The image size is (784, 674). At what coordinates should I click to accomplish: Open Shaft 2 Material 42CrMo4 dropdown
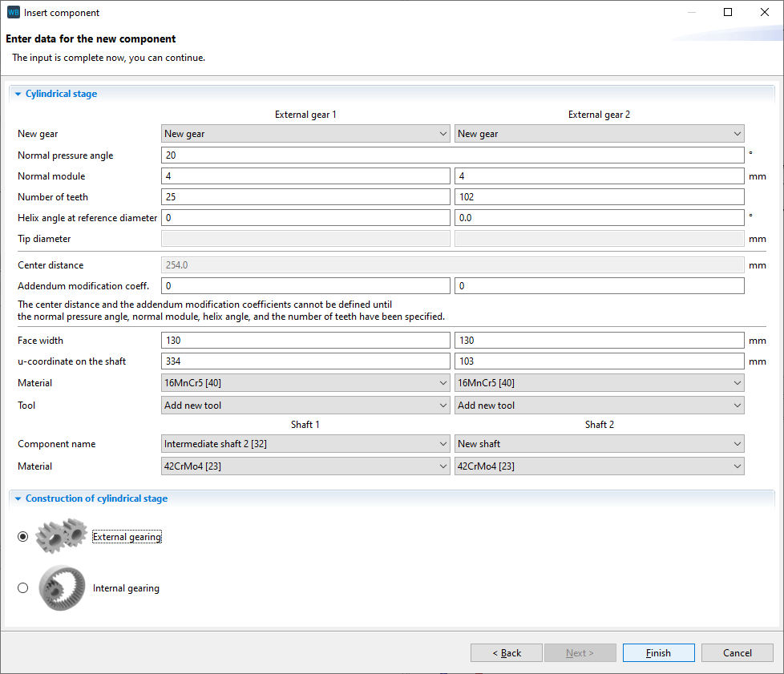pos(599,466)
